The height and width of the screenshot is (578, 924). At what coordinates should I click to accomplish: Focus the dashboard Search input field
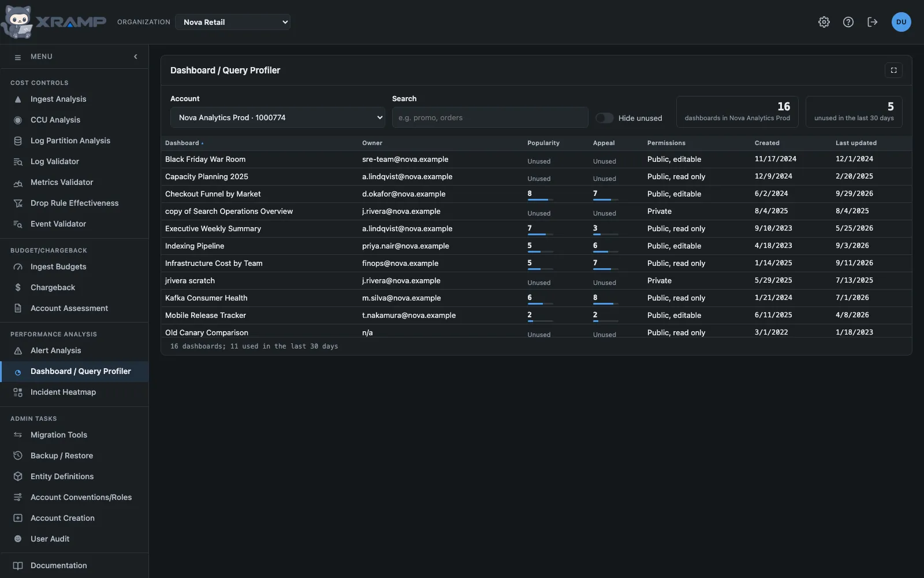pyautogui.click(x=490, y=117)
